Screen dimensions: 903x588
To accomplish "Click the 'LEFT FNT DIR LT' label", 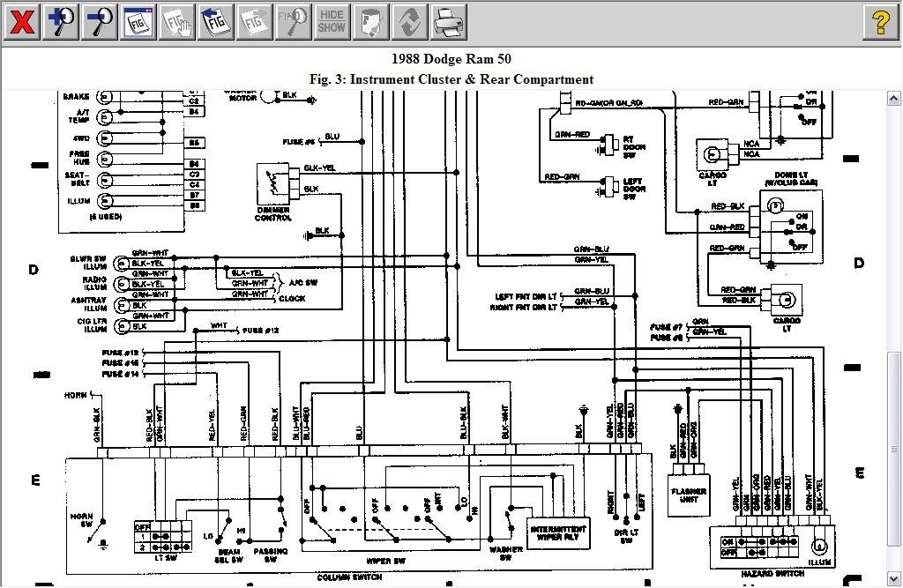I will click(526, 296).
